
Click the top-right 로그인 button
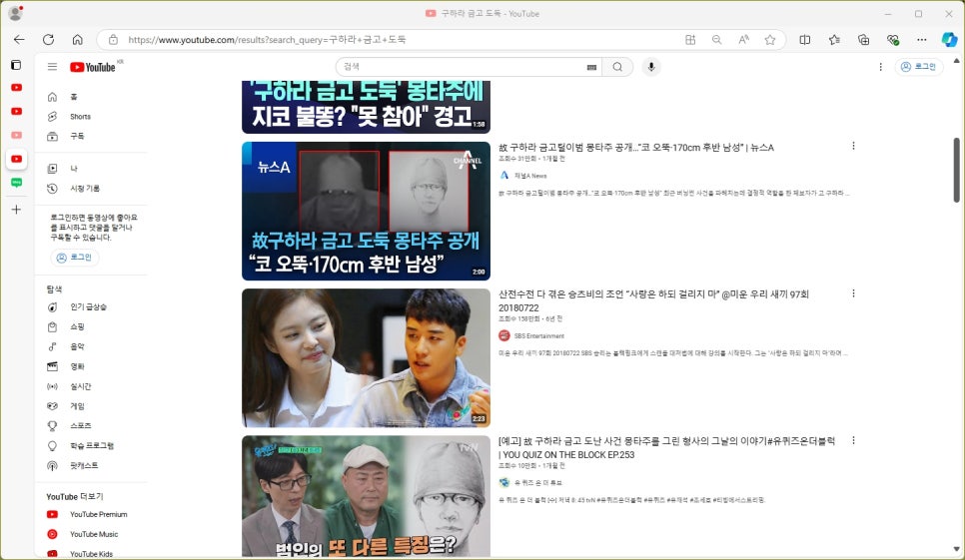tap(918, 67)
